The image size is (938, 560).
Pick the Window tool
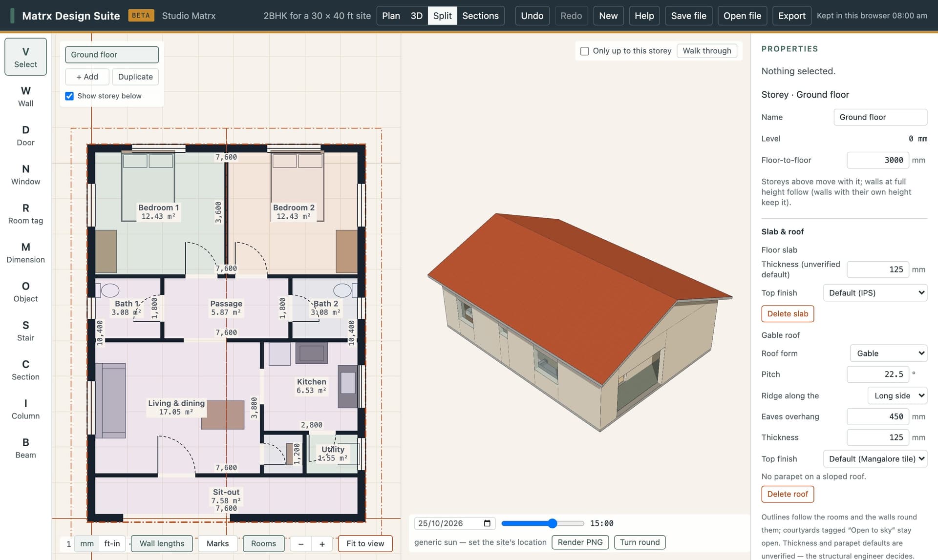(25, 174)
